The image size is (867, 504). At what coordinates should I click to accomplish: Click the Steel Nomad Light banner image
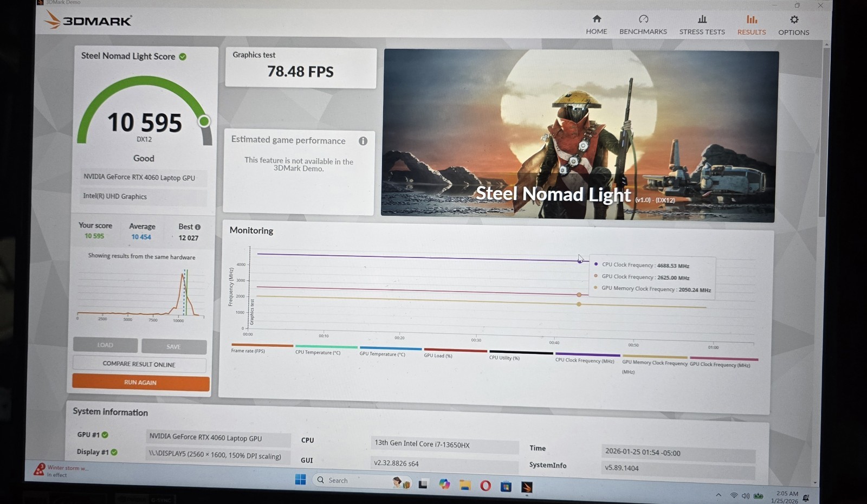click(580, 135)
